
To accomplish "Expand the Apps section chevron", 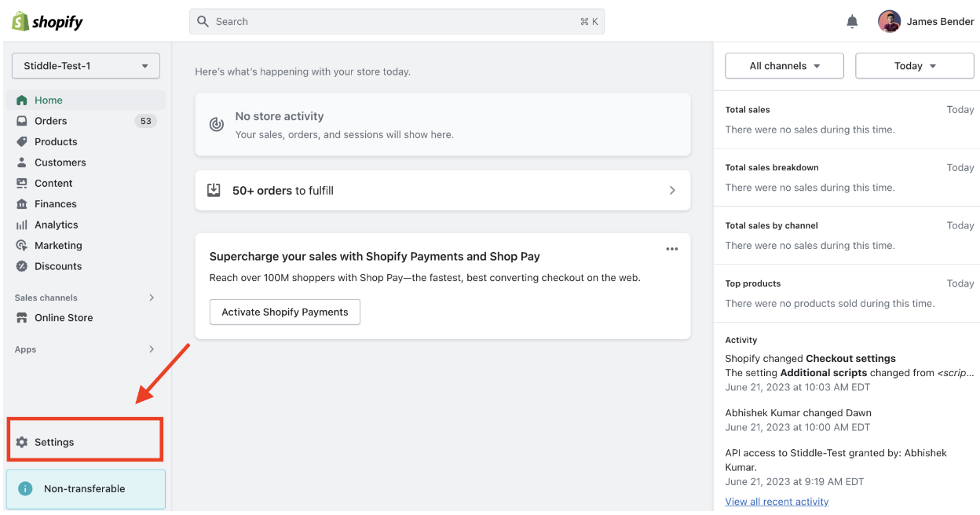I will point(152,349).
